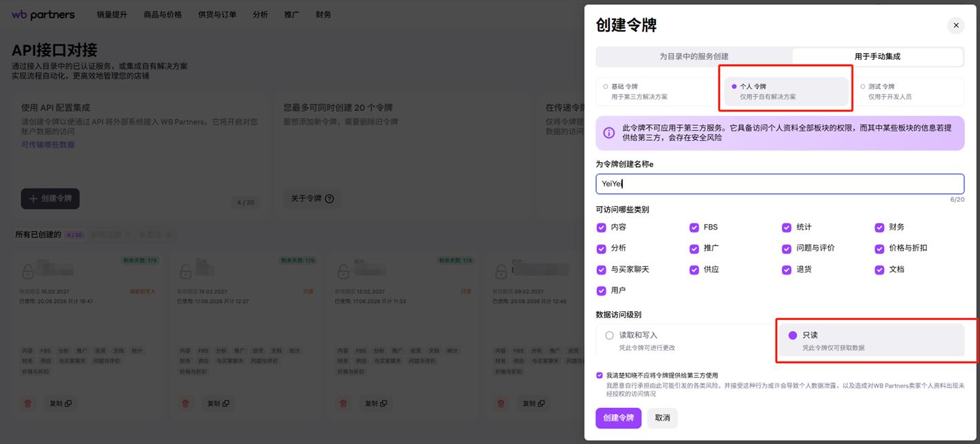Click the 读取和写入 label on the first token card
The image size is (980, 444).
[x=143, y=291]
